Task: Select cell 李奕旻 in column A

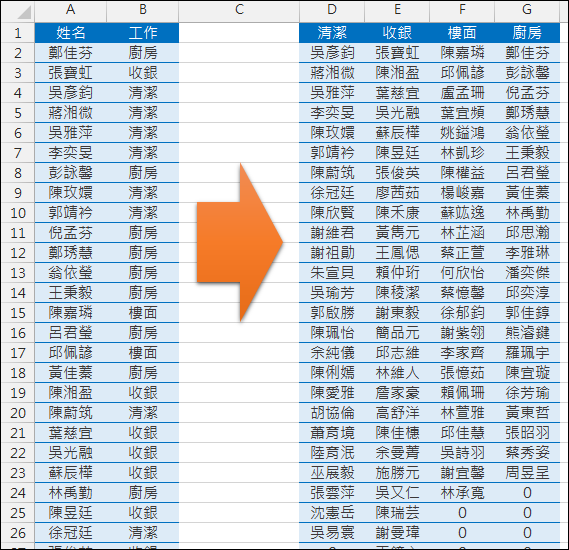Action: tap(71, 153)
